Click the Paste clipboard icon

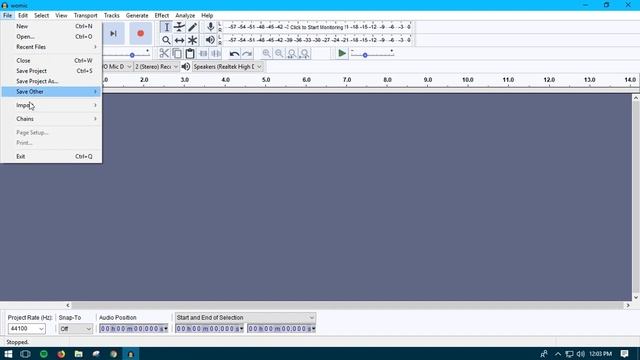point(190,53)
